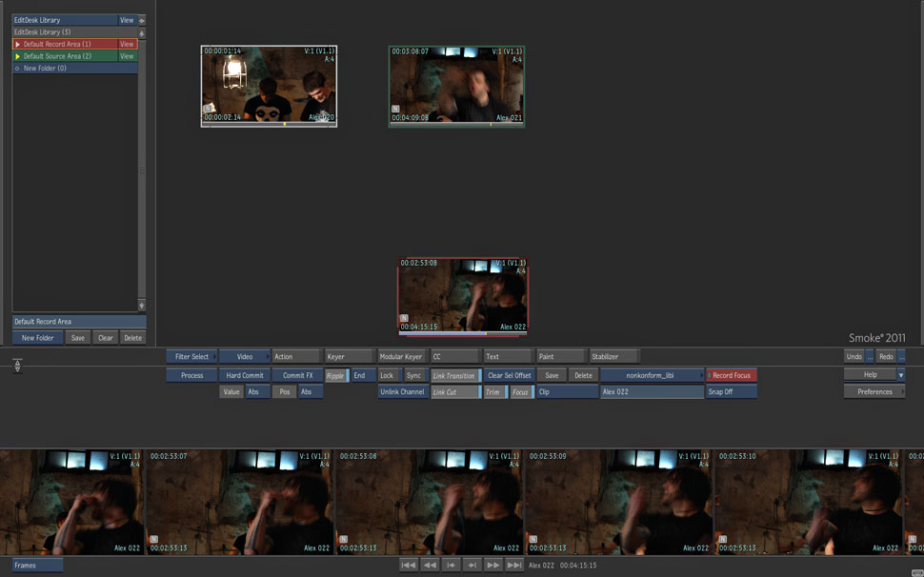This screenshot has width=924, height=577.
Task: Step back one frame
Action: [x=451, y=565]
